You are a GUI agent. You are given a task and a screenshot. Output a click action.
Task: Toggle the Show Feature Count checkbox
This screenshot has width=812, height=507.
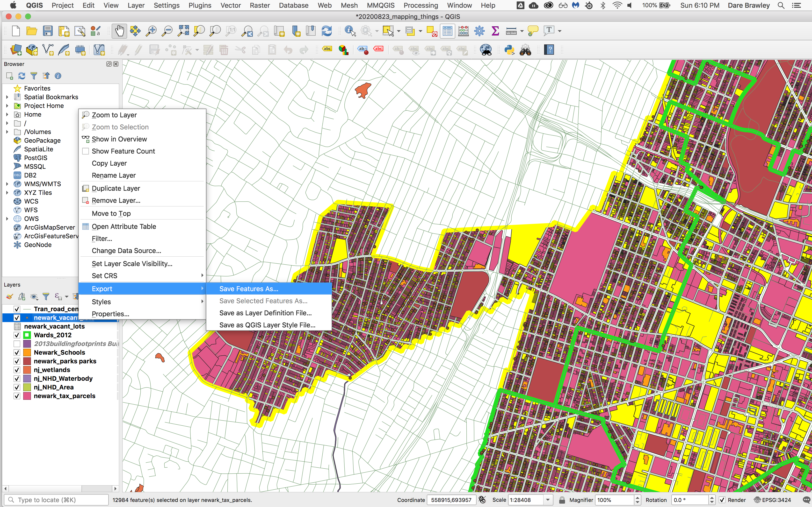[x=86, y=151]
